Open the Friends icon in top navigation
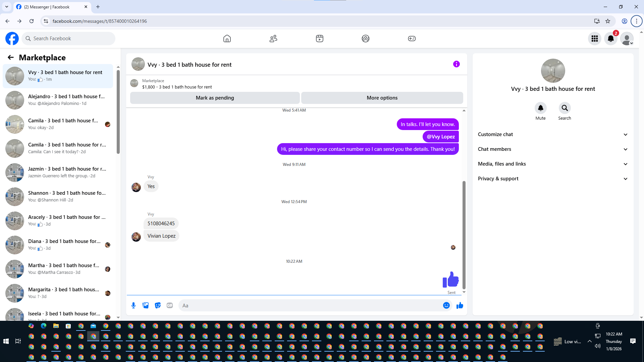 pos(273,39)
